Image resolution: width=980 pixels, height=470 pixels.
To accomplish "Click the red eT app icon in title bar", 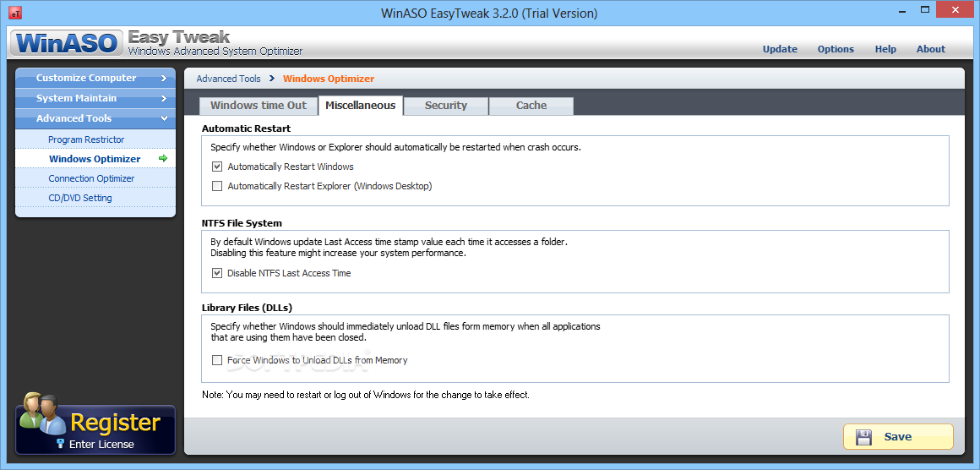I will tap(15, 13).
